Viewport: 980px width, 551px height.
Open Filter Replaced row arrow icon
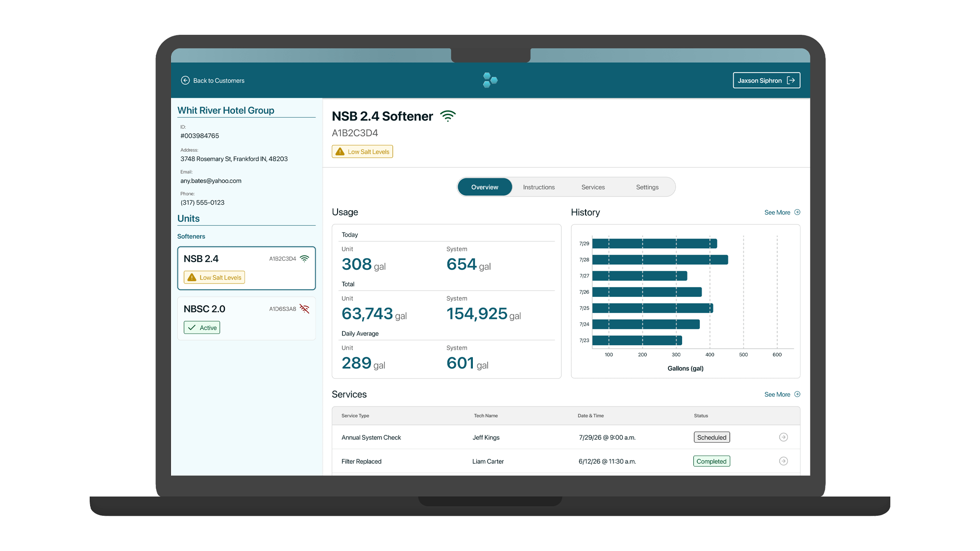point(784,461)
